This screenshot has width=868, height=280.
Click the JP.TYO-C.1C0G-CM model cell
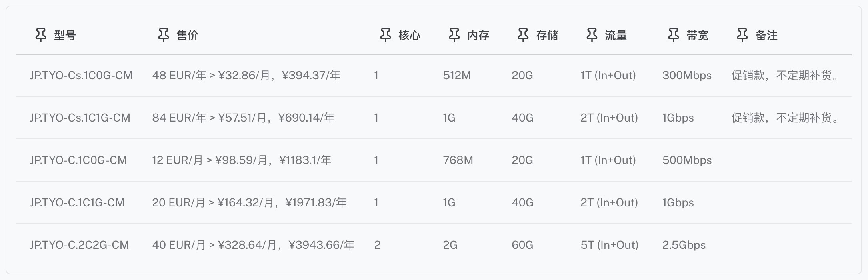78,160
